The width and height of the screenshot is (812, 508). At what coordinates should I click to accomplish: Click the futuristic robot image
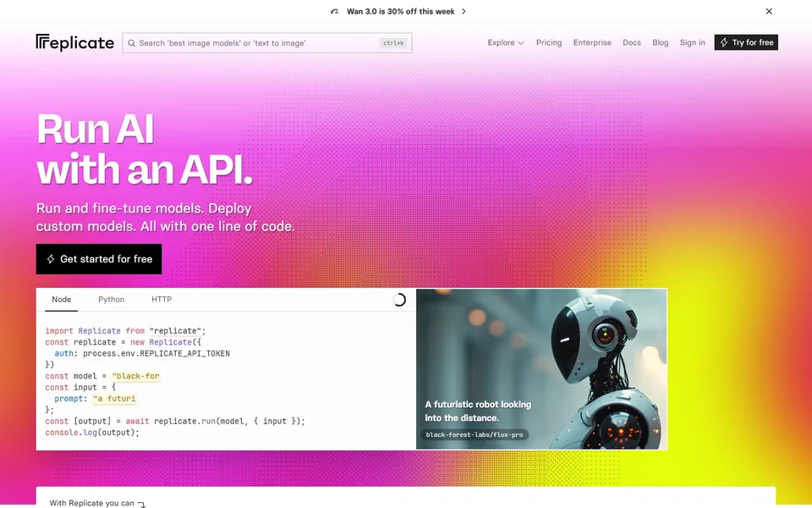[541, 369]
